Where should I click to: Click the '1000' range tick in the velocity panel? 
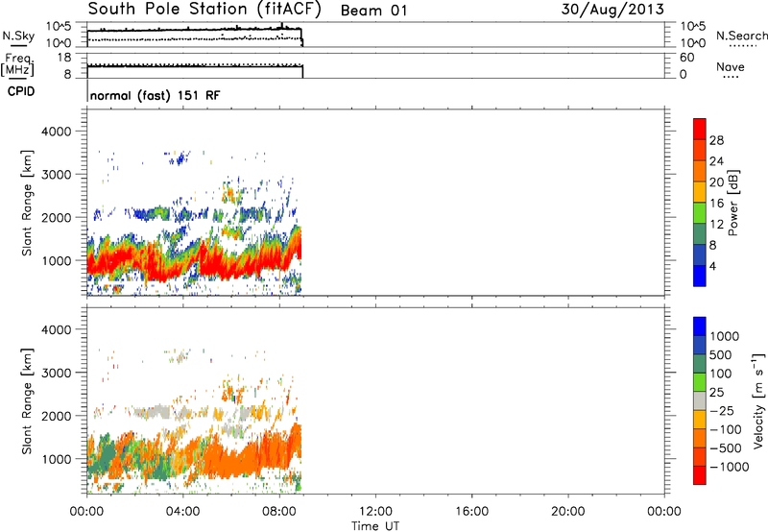57,459
